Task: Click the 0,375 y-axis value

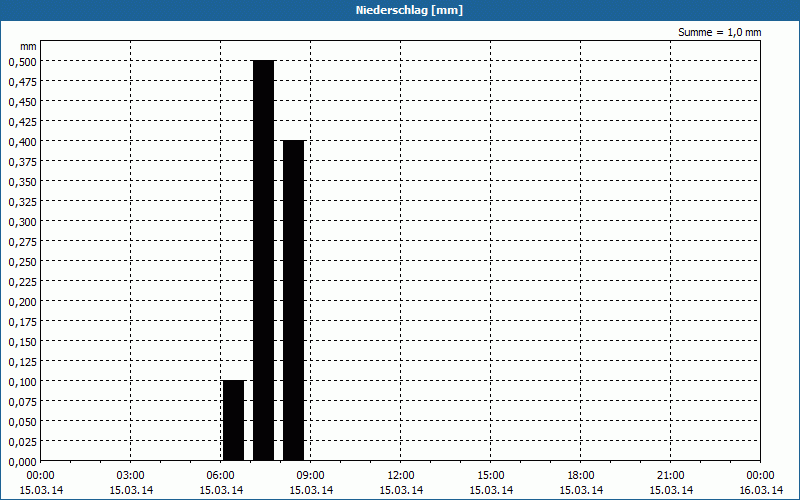Action: (23, 161)
